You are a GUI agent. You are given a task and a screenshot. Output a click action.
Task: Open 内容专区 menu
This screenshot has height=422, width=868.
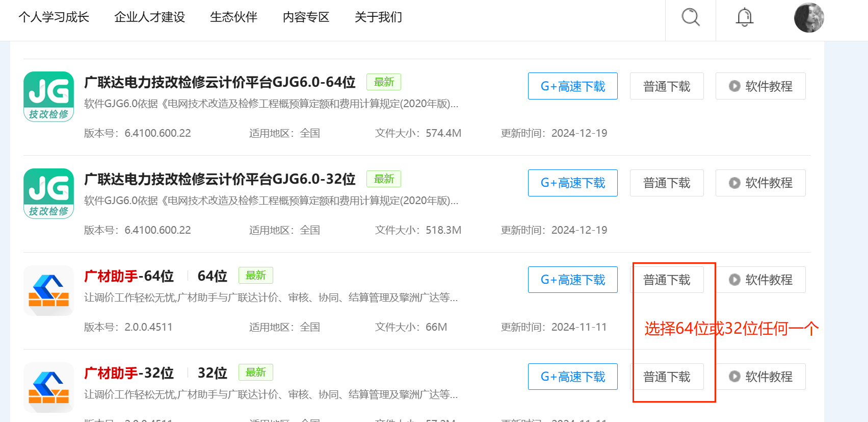(306, 17)
